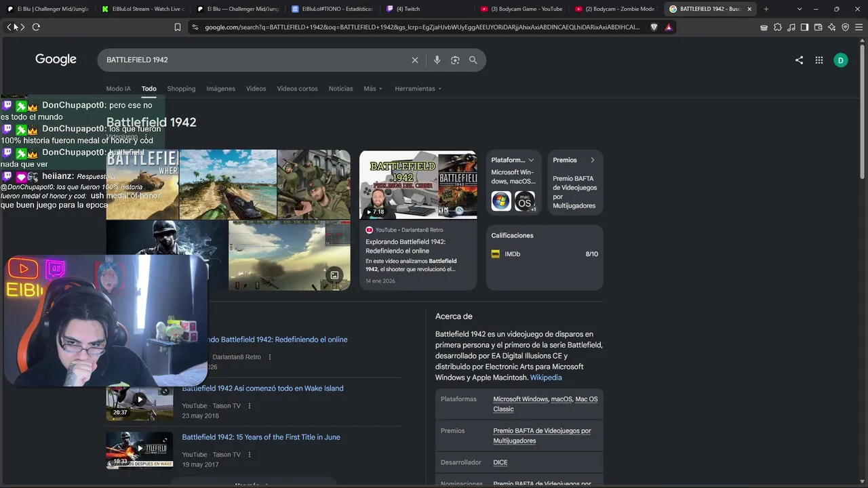The height and width of the screenshot is (488, 868).
Task: Submit search with the magnifying glass icon
Action: 473,60
